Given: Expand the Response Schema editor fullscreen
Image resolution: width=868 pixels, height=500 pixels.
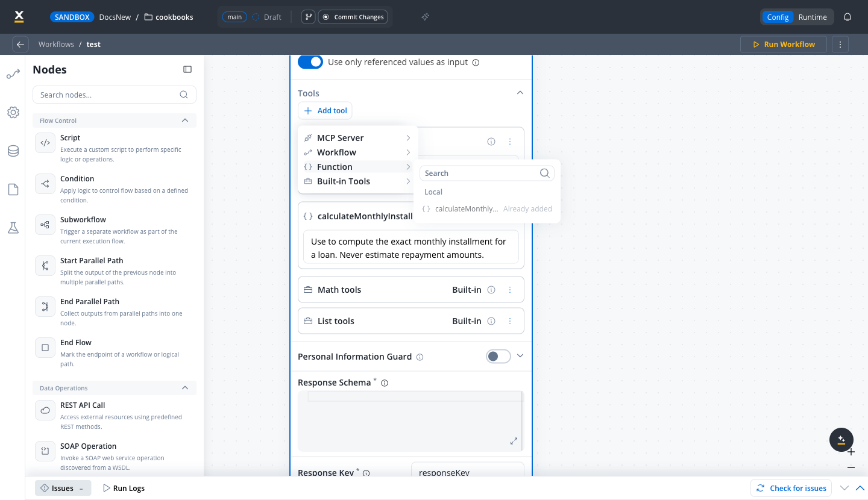Looking at the screenshot, I should 514,441.
